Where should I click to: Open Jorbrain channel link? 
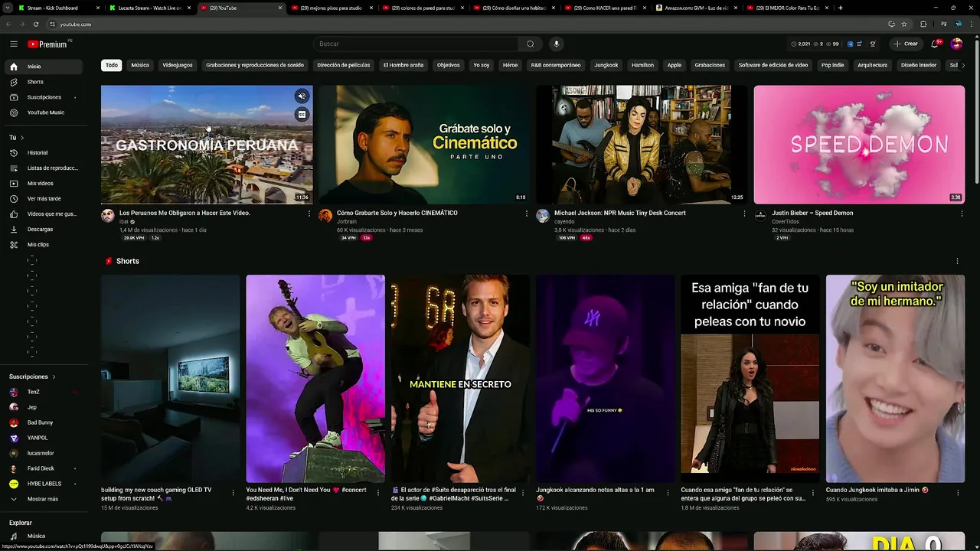point(347,221)
